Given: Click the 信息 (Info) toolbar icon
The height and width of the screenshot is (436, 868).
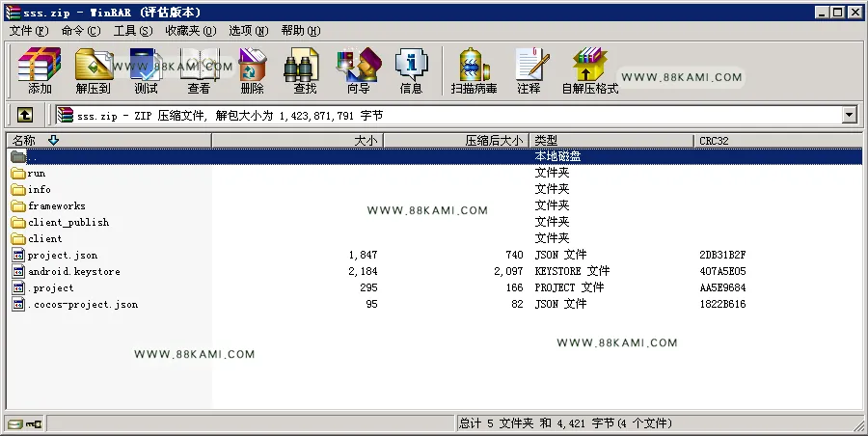Looking at the screenshot, I should click(x=411, y=64).
